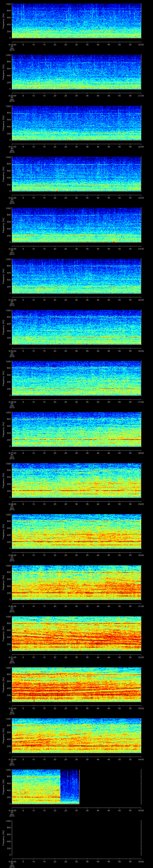Click the empty black plot starting at 9:35:00
This screenshot has height=868, width=153.
click(x=77, y=838)
